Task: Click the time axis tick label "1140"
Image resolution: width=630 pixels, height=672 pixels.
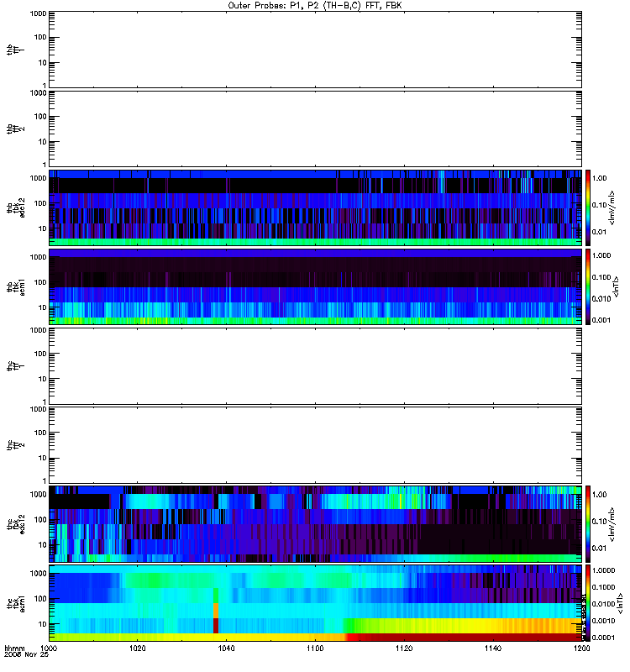Action: pos(493,648)
